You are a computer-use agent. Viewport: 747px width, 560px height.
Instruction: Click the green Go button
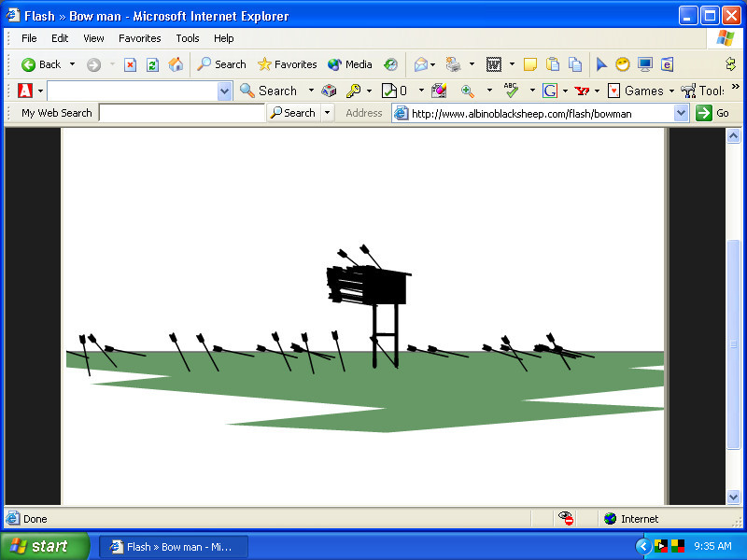click(x=712, y=113)
